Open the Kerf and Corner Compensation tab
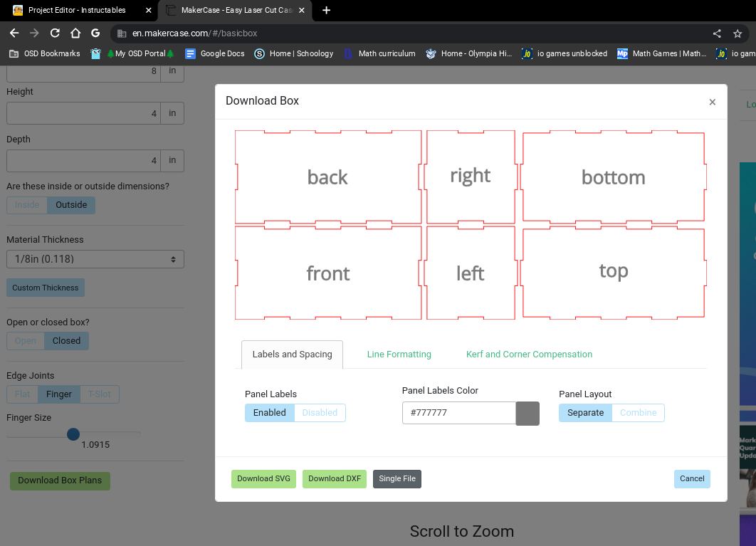Image resolution: width=756 pixels, height=546 pixels. (x=529, y=354)
